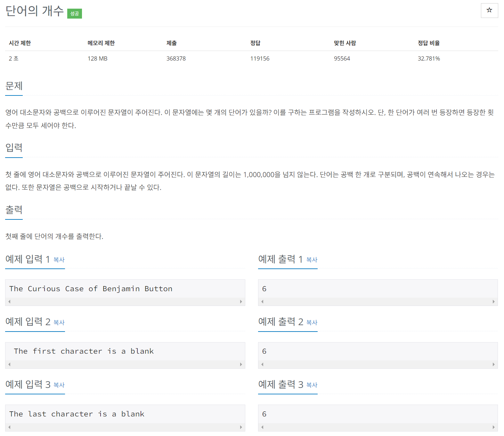Image resolution: width=504 pixels, height=436 pixels.
Task: Click the time limit value '2 초'
Action: pos(13,58)
